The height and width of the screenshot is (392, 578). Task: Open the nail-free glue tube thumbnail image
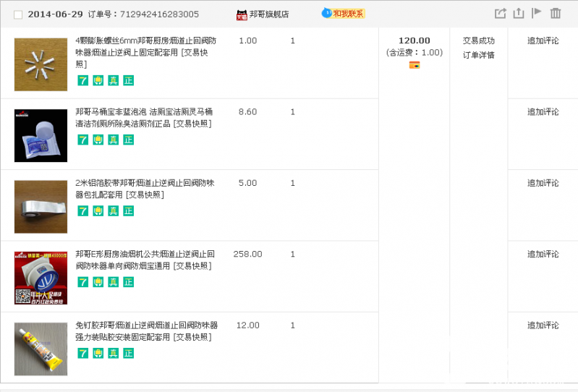pyautogui.click(x=41, y=349)
